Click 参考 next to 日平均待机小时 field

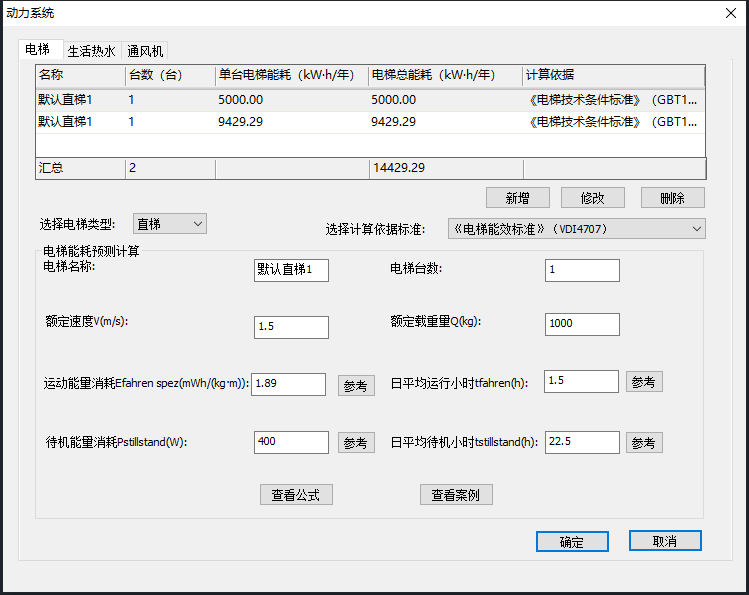[x=644, y=443]
